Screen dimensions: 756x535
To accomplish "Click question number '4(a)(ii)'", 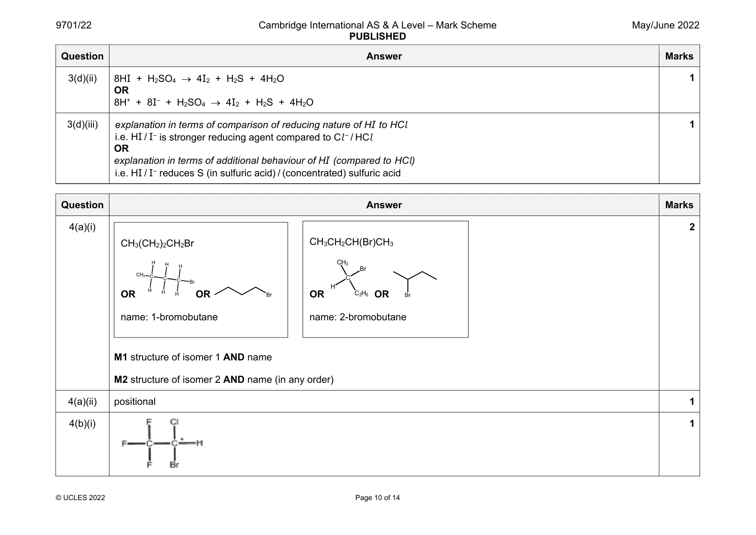I will point(82,401).
